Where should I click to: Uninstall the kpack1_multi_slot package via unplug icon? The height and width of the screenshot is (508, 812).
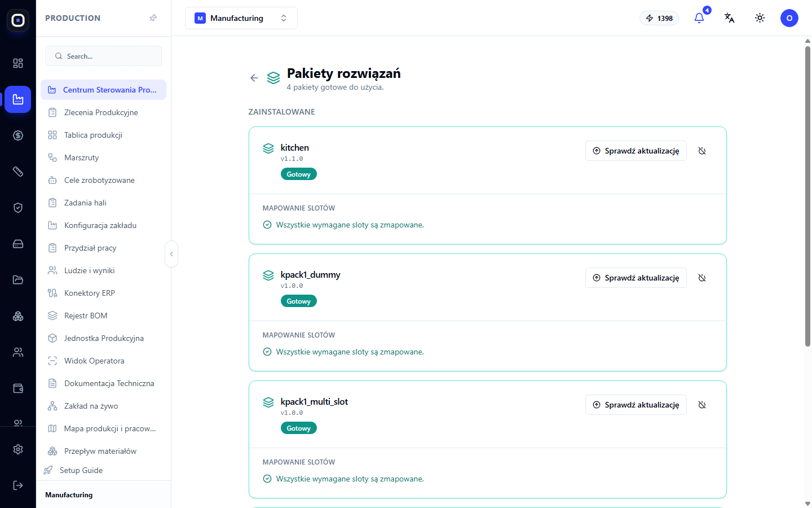[x=702, y=405]
